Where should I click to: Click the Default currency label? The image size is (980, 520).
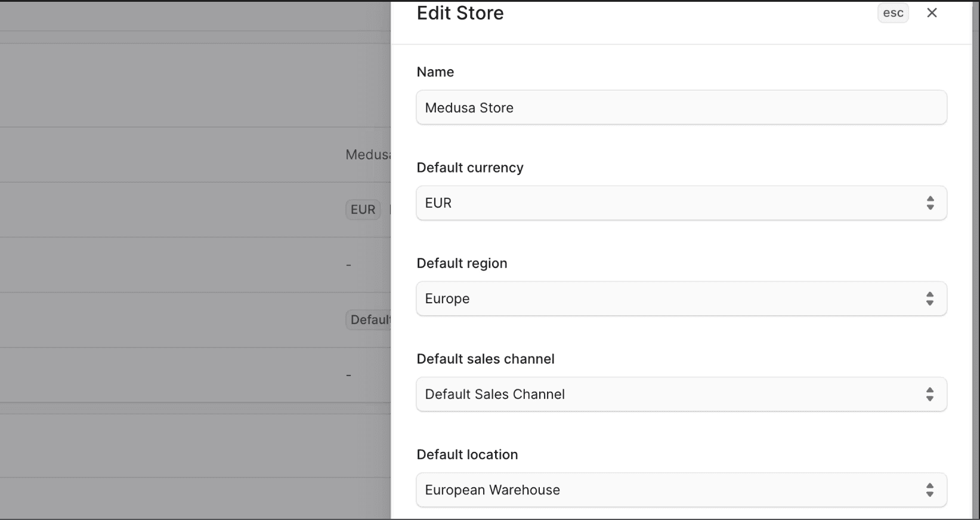pos(470,168)
